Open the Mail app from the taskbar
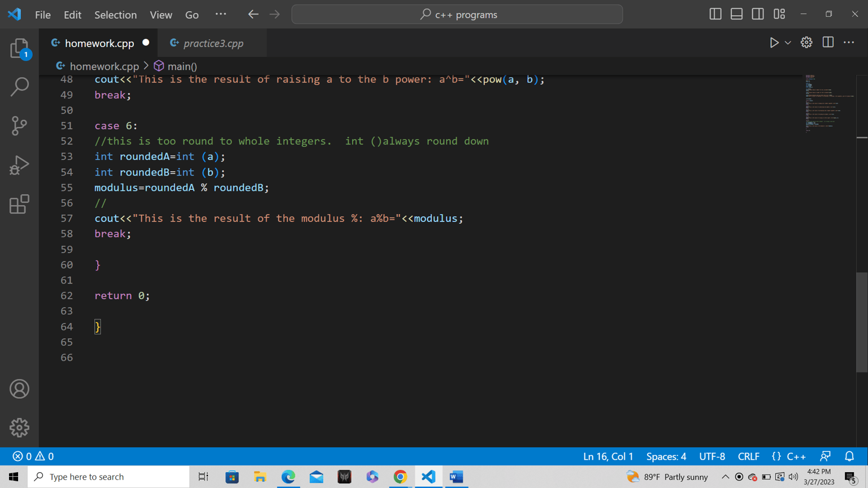Screen dimensions: 868x488 [x=316, y=477]
